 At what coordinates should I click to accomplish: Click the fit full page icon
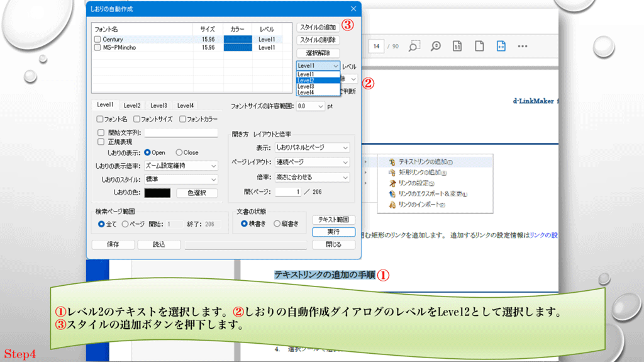click(x=479, y=46)
